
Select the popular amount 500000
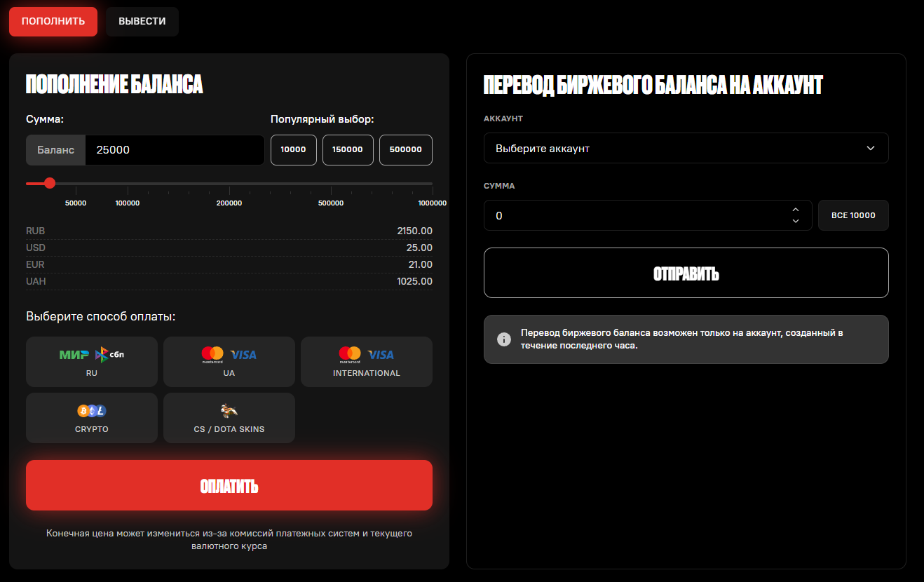tap(405, 150)
